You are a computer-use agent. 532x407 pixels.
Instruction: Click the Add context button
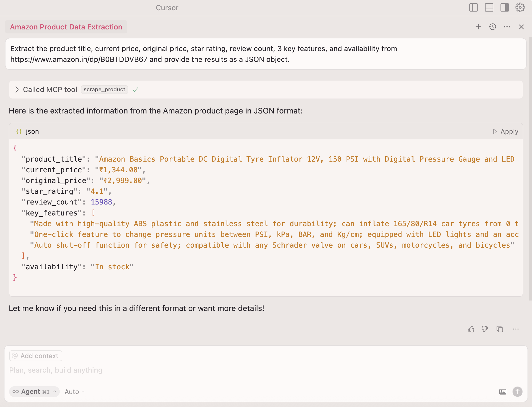[36, 356]
